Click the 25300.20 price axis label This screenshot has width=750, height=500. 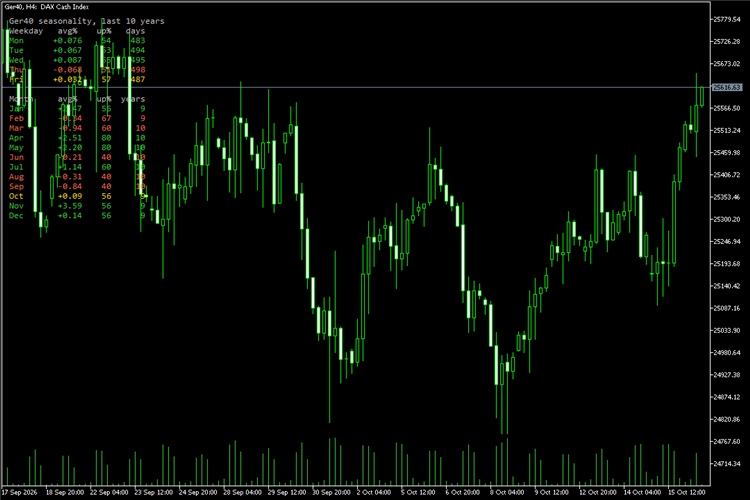click(x=727, y=220)
